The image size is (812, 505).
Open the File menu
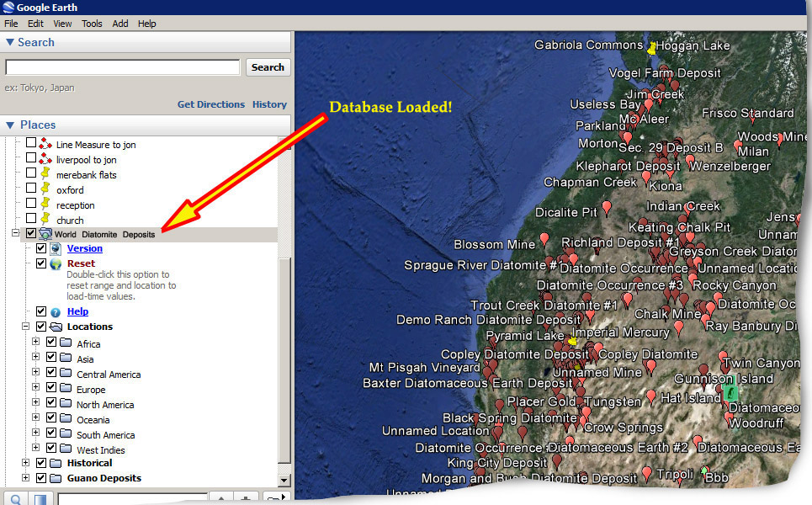pyautogui.click(x=11, y=24)
